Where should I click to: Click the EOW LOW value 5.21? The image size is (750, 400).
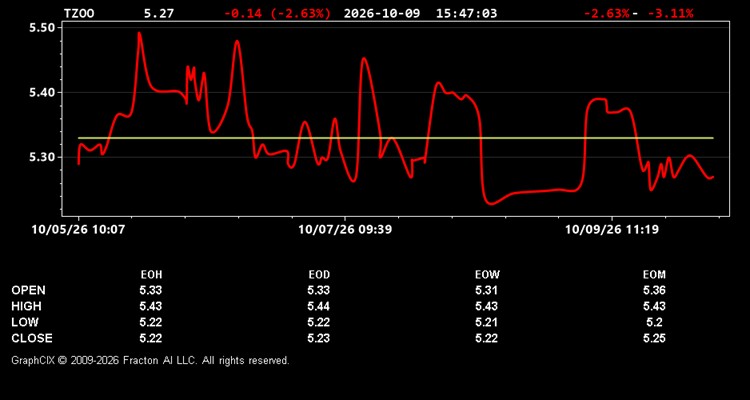click(x=486, y=322)
